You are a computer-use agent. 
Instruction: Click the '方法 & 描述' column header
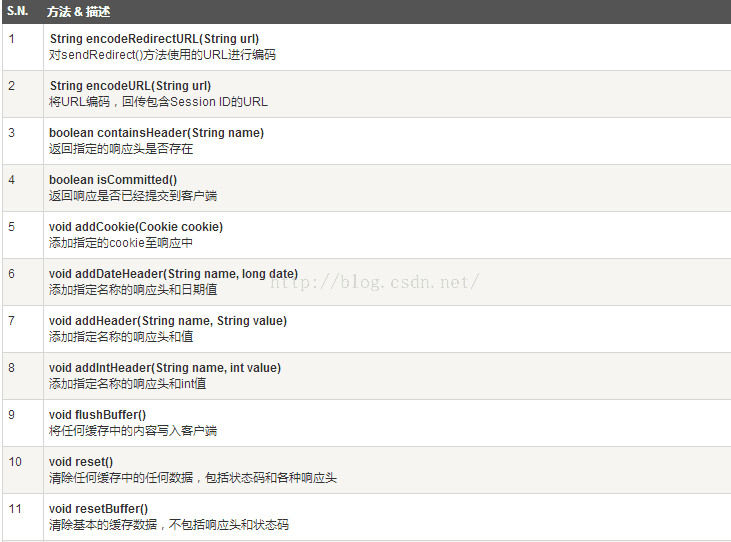[78, 12]
